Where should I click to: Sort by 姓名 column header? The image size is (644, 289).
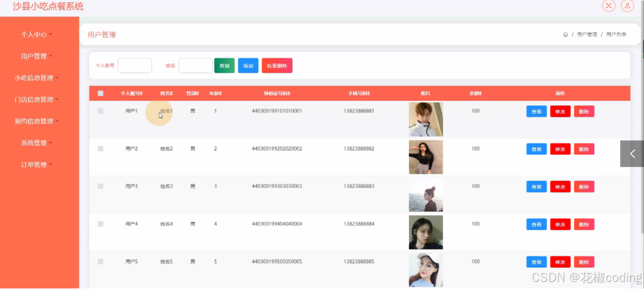click(166, 94)
